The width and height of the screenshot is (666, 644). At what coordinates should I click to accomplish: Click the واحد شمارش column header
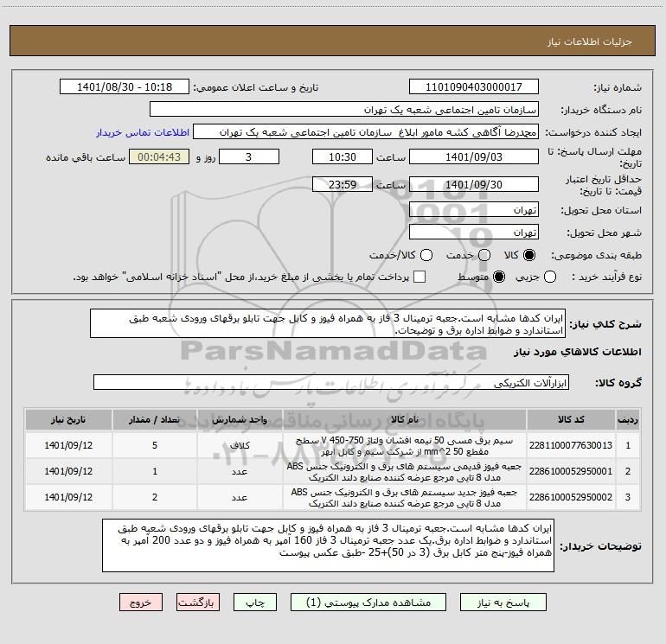point(240,419)
